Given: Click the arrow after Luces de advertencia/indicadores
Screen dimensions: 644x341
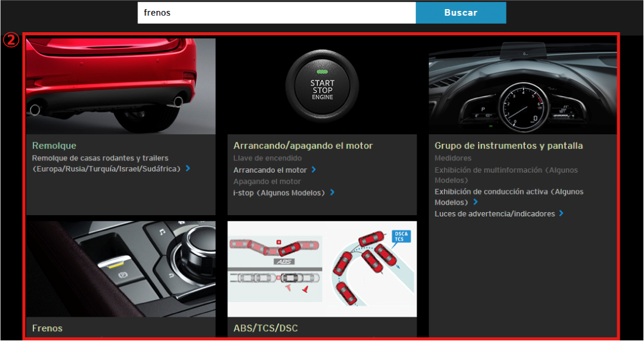Looking at the screenshot, I should (x=561, y=214).
